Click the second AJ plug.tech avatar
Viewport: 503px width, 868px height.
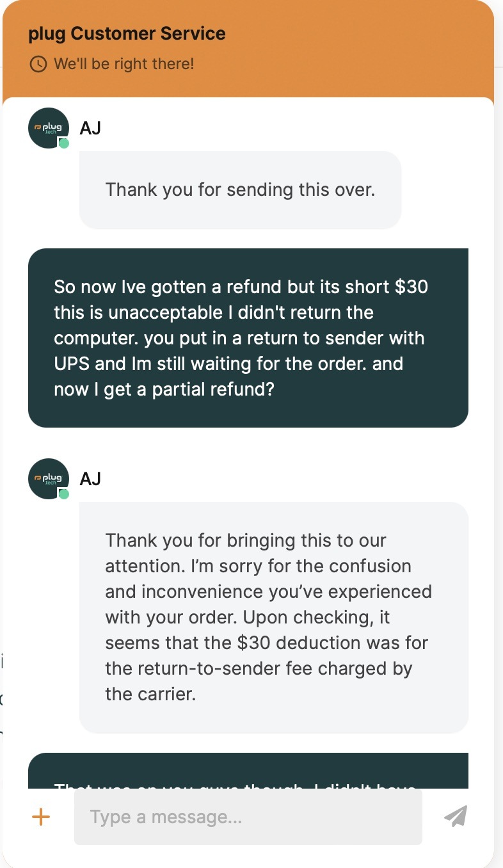tap(49, 479)
